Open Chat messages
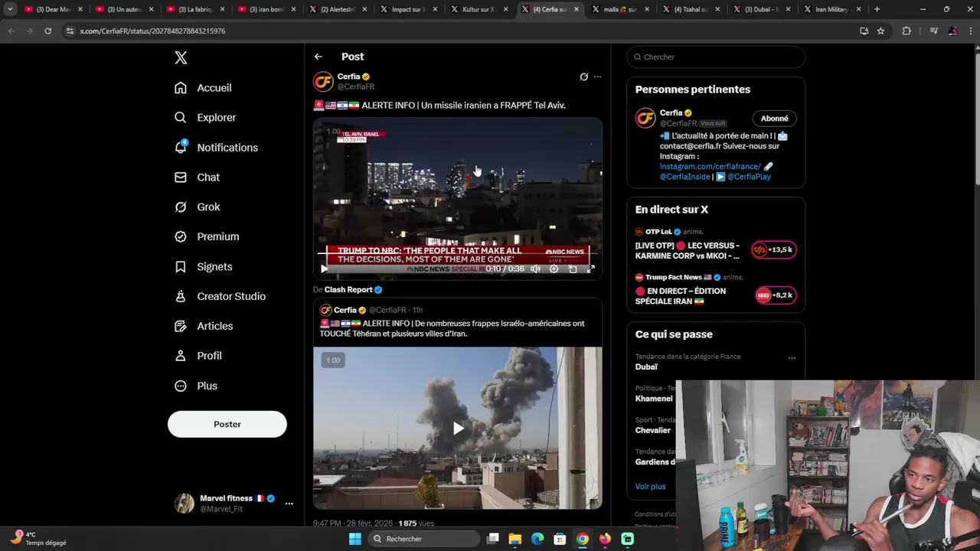This screenshot has width=980, height=551. click(x=197, y=178)
